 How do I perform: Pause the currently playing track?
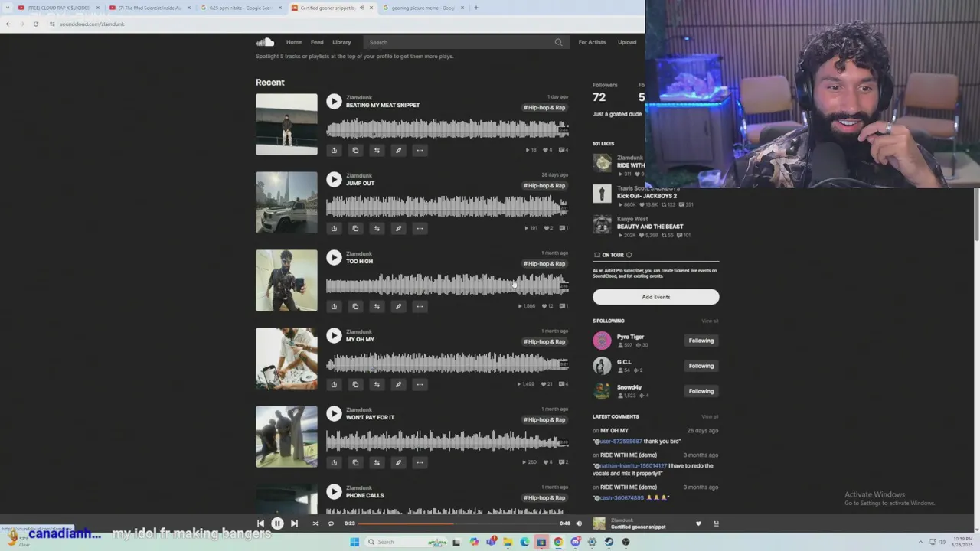pyautogui.click(x=277, y=523)
